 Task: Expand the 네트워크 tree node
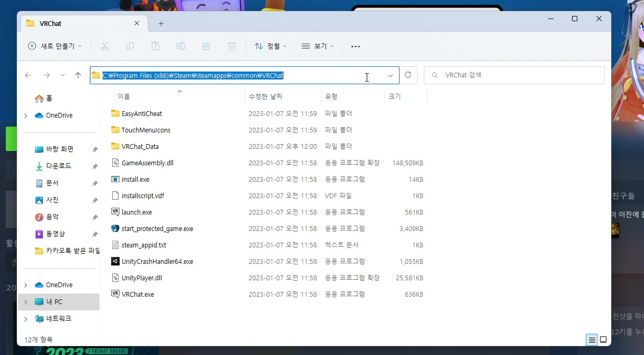(x=25, y=319)
